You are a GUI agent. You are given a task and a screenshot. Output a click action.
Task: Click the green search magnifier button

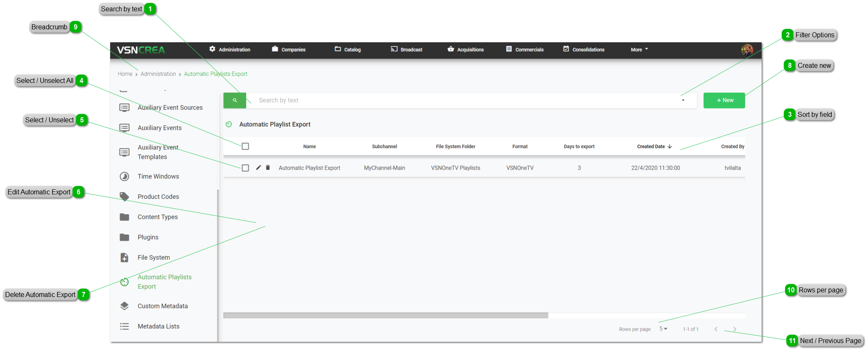(235, 101)
